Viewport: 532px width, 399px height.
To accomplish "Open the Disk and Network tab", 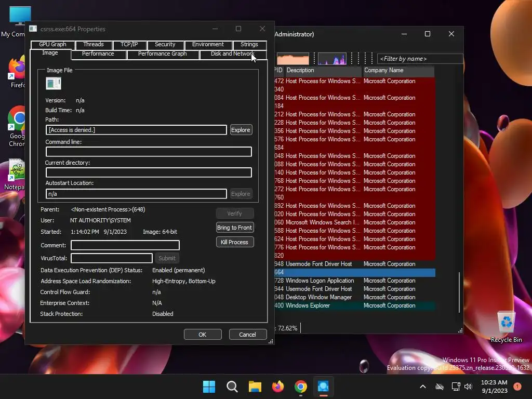I will [233, 54].
